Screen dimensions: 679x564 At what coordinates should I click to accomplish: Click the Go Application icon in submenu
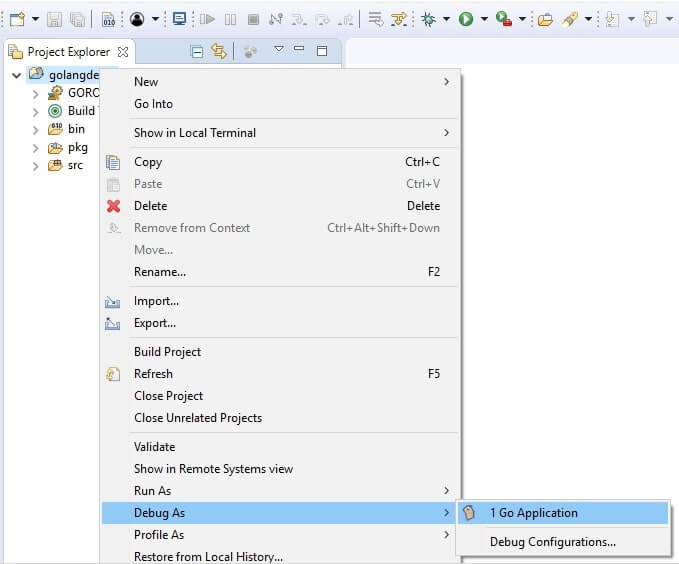[469, 513]
